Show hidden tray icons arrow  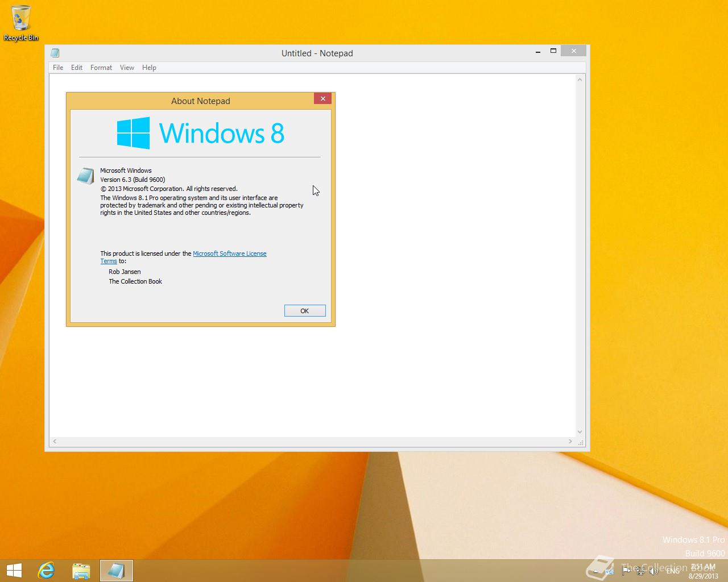coord(595,572)
